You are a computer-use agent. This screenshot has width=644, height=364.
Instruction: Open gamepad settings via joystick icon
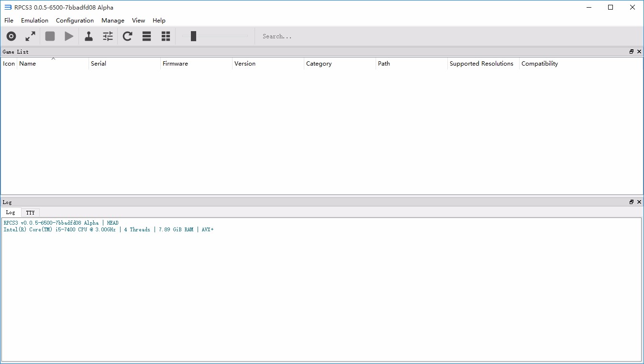(x=89, y=36)
